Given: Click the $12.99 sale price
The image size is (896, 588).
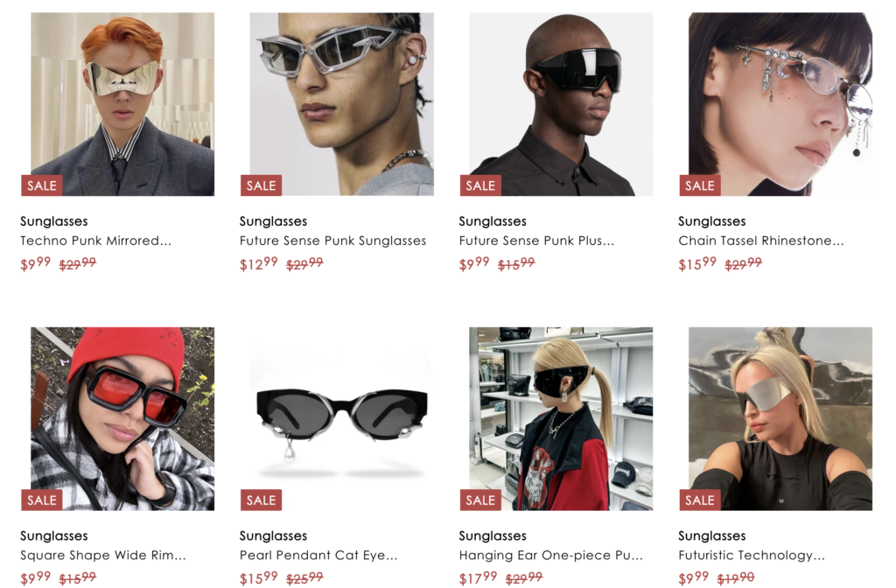Looking at the screenshot, I should coord(258,263).
